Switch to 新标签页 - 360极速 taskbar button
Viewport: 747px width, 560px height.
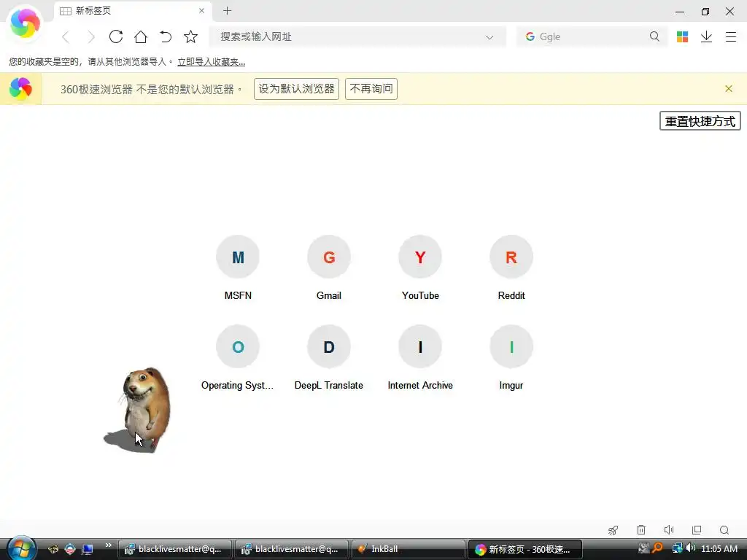(x=525, y=549)
